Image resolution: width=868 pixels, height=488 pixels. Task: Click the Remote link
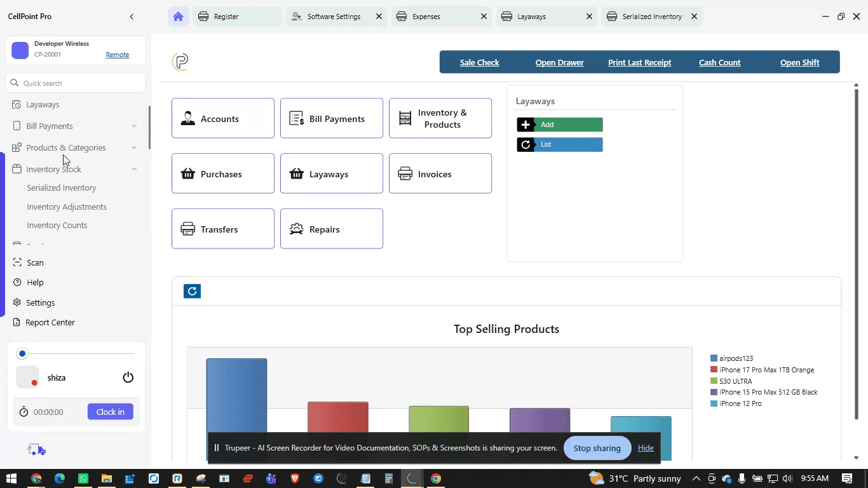118,55
